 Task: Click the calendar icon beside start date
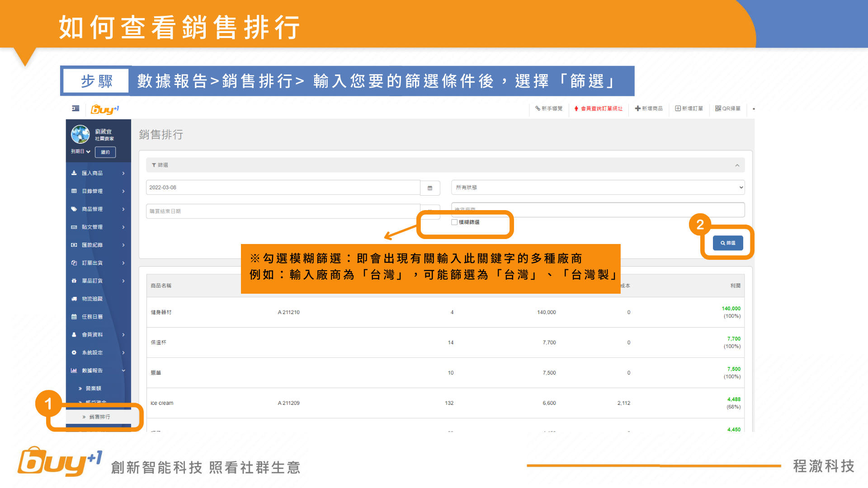coord(430,188)
